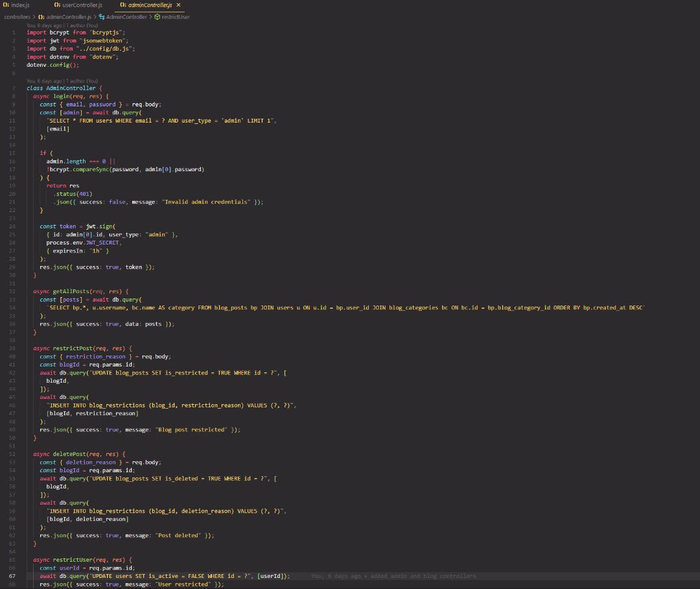Click the method cube icon in breadcrumbs
This screenshot has height=589, width=700.
[x=157, y=17]
